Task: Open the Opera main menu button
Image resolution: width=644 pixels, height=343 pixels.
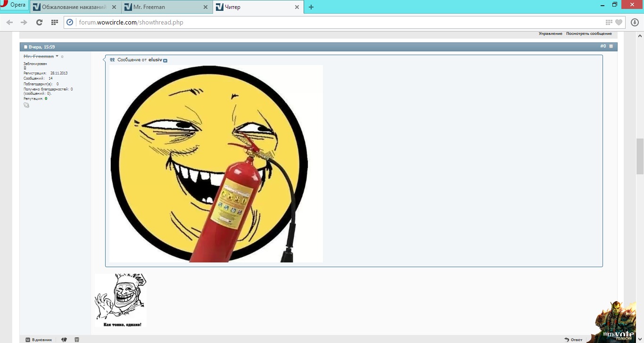Action: pyautogui.click(x=14, y=5)
